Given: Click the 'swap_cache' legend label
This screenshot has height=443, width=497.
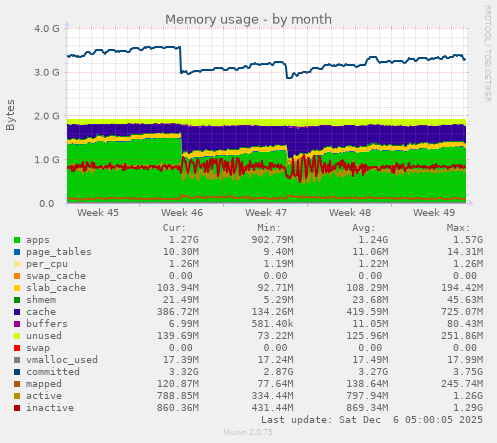Looking at the screenshot, I should [x=56, y=276].
